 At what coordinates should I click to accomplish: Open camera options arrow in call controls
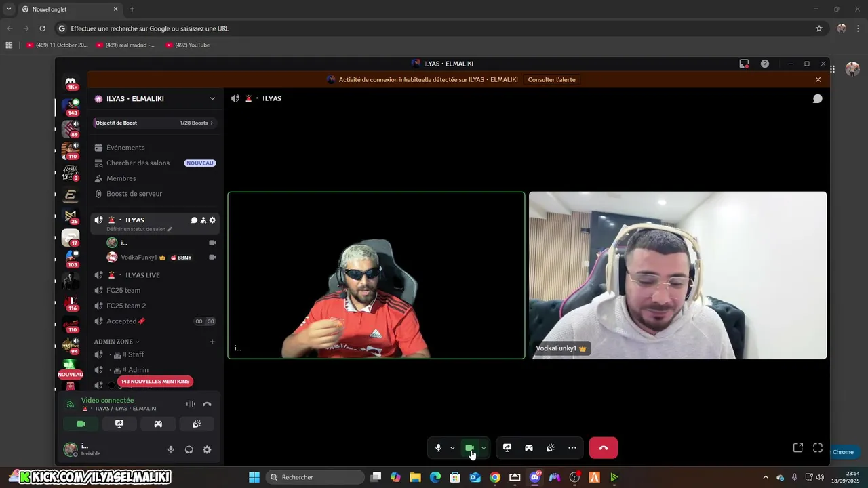pos(484,448)
